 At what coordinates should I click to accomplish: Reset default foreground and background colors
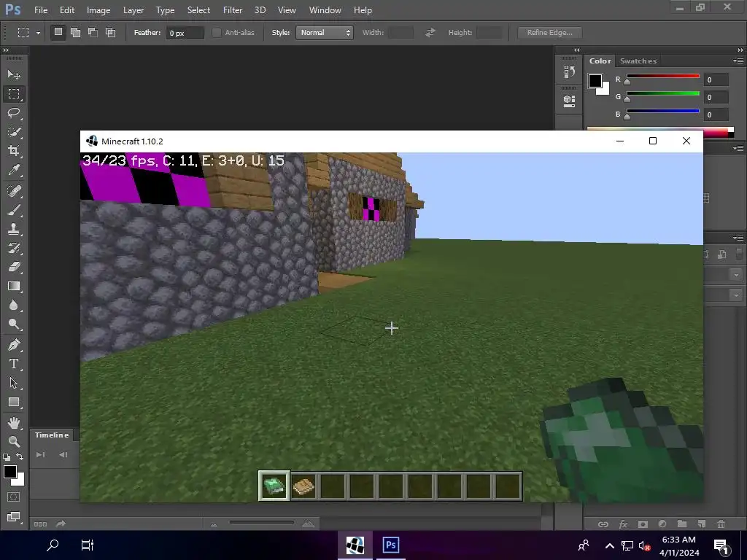(6, 457)
